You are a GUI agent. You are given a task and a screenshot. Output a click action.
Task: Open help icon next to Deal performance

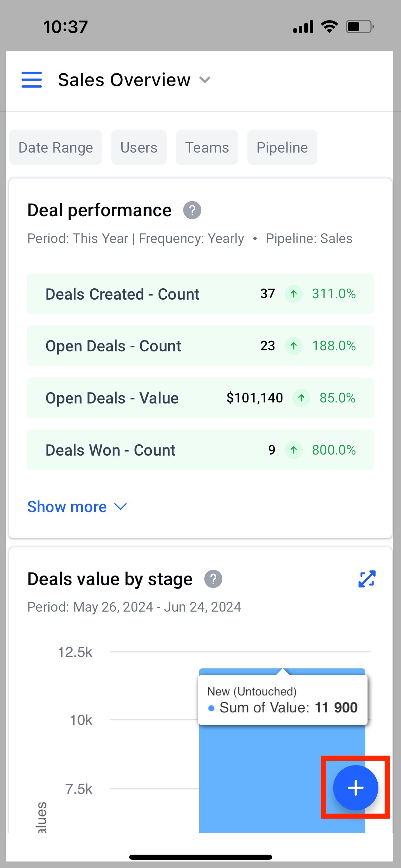192,210
